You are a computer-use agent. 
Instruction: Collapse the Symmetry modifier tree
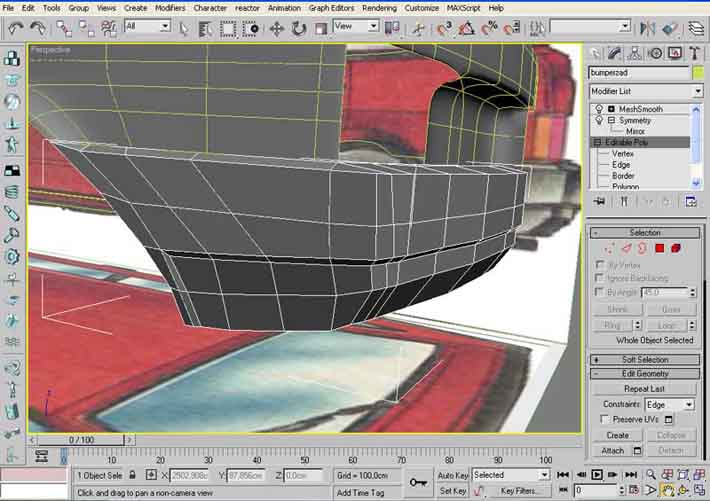(x=611, y=120)
